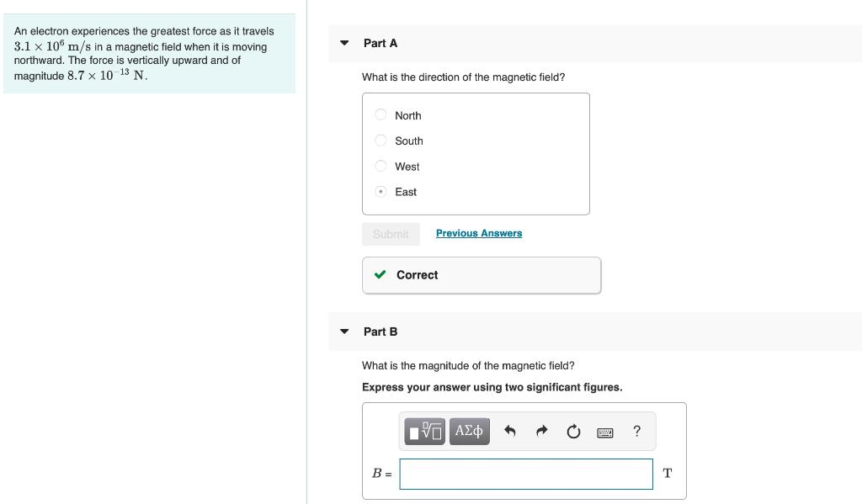Collapse the Part A section triangle
862x504 pixels.
coord(344,43)
